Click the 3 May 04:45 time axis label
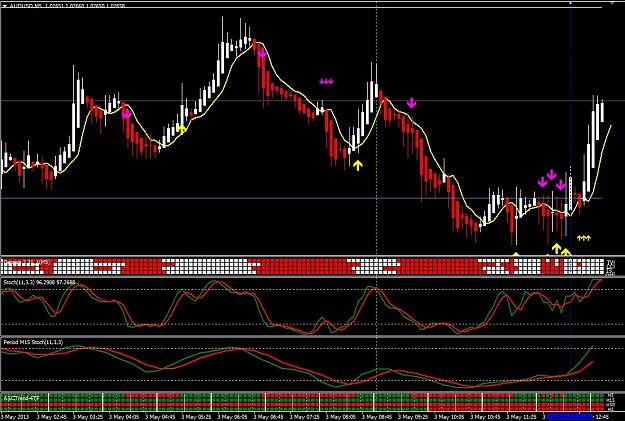Viewport: 625px width, 421px height. point(160,417)
